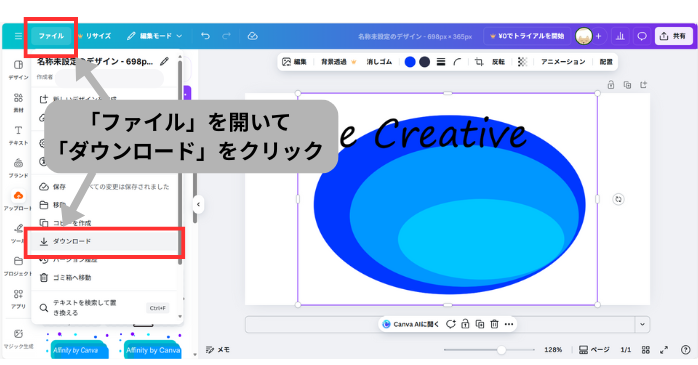Screen dimensions: 698x365
Task: Start the ¥0でトライアルを開始 trial
Action: point(527,36)
